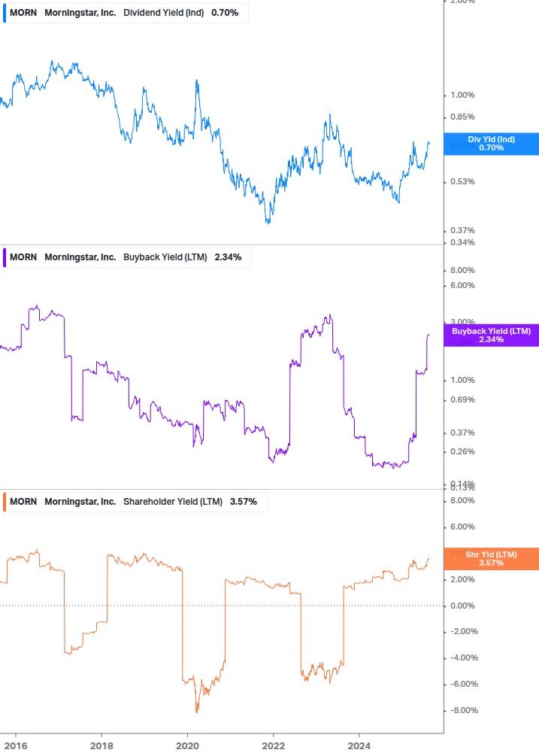Click the purple Buyback Yield color bar
The height and width of the screenshot is (756, 539).
click(x=5, y=257)
